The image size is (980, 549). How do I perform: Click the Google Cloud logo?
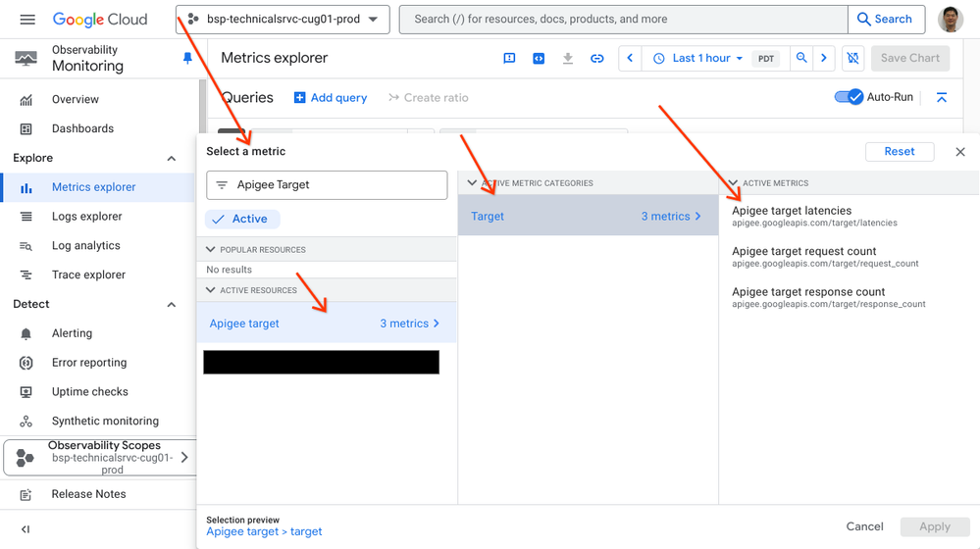point(100,20)
